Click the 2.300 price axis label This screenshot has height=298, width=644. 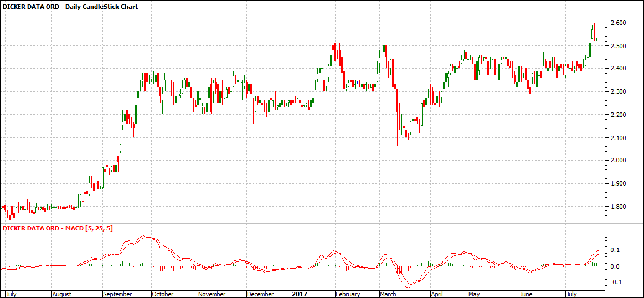617,91
